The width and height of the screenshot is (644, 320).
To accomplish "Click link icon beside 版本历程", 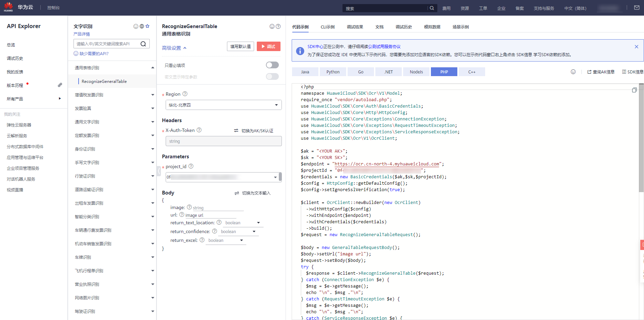I will pyautogui.click(x=60, y=85).
